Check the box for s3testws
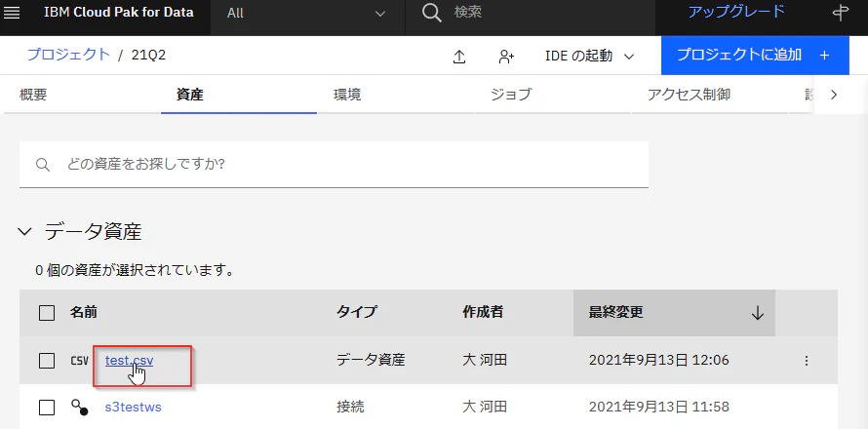 click(x=47, y=408)
